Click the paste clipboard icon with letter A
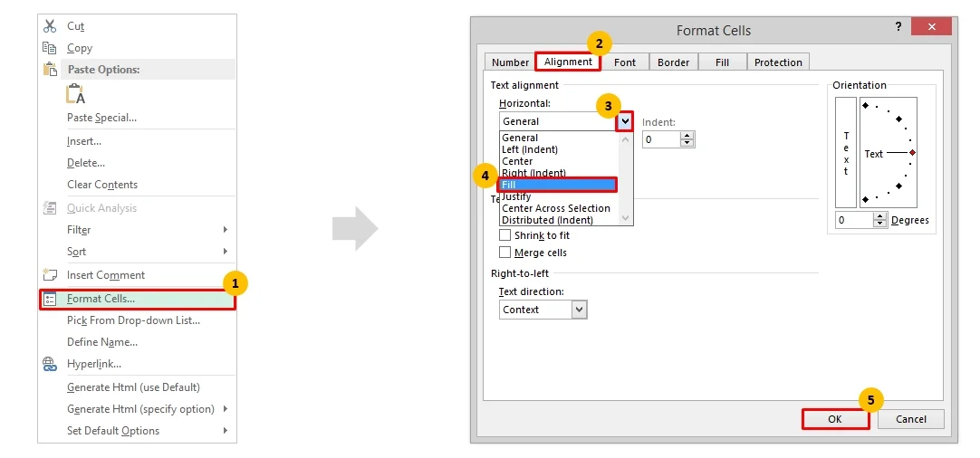The image size is (980, 458). tap(75, 94)
